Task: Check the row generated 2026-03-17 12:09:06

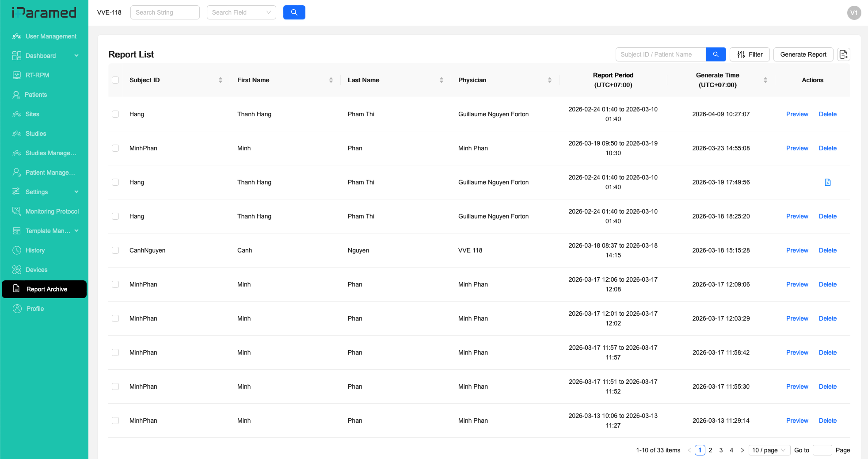Action: [x=115, y=284]
